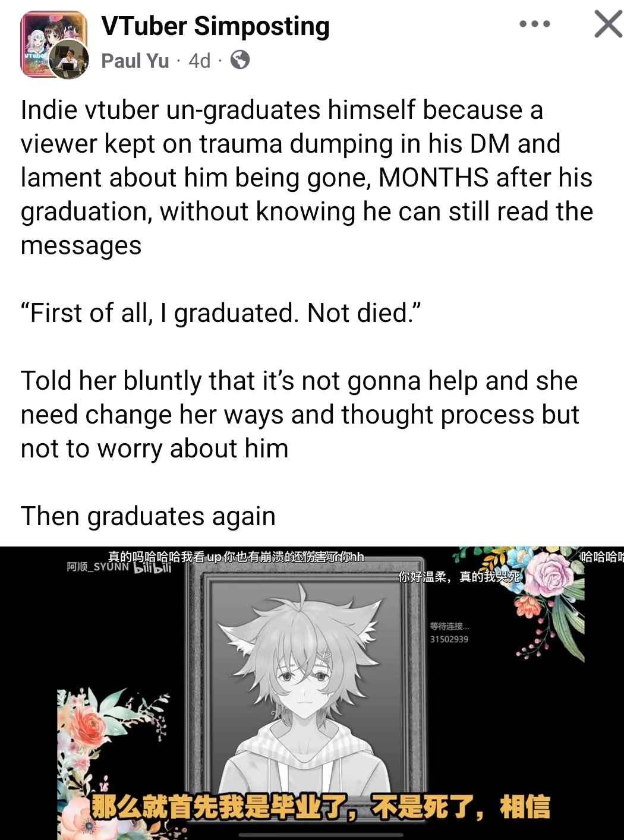Open the attached bilibili screenshot image

(x=312, y=693)
